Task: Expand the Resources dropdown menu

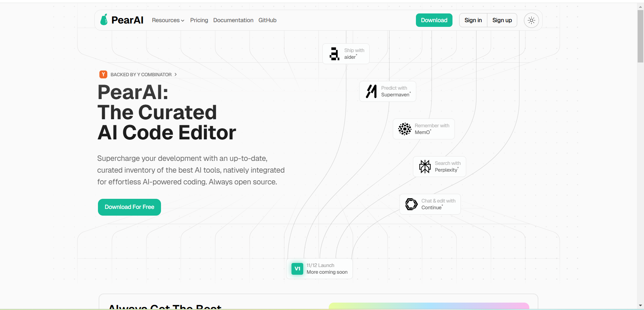Action: [168, 20]
